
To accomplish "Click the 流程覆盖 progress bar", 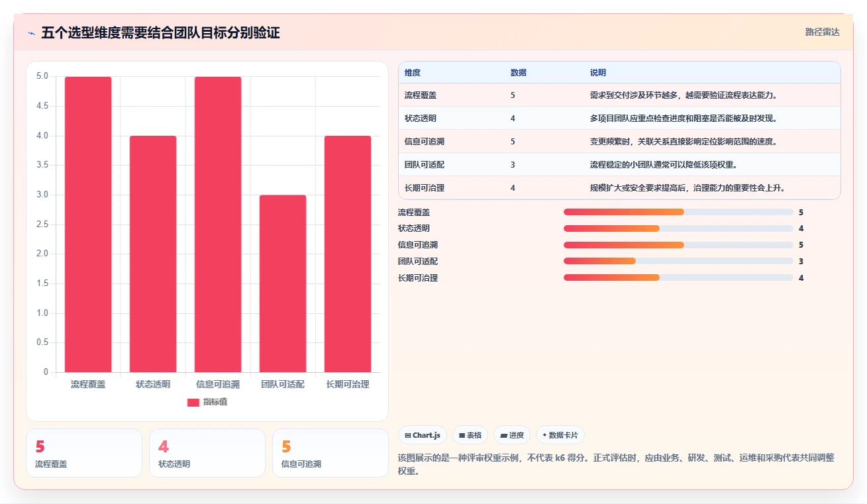I will (678, 212).
